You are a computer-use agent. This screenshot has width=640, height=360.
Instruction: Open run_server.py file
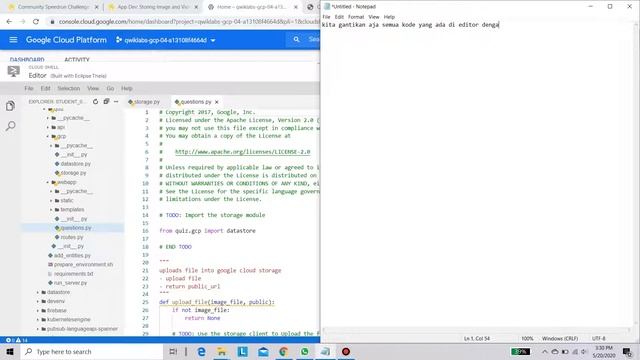click(71, 283)
